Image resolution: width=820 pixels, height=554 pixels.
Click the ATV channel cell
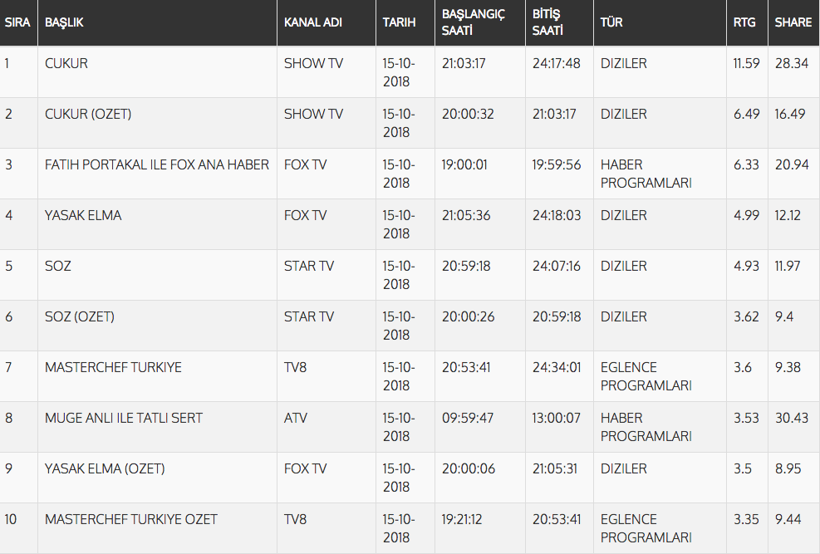click(x=296, y=418)
